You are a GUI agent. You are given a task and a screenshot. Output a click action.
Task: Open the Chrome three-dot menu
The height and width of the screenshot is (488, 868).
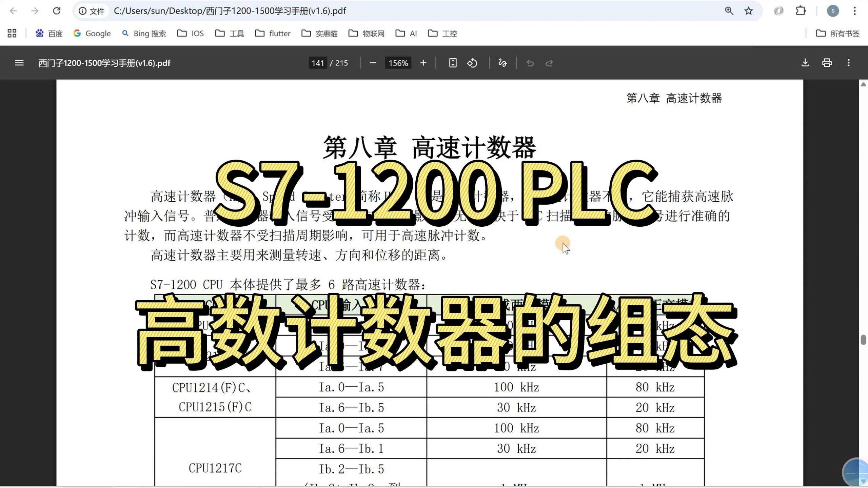855,11
